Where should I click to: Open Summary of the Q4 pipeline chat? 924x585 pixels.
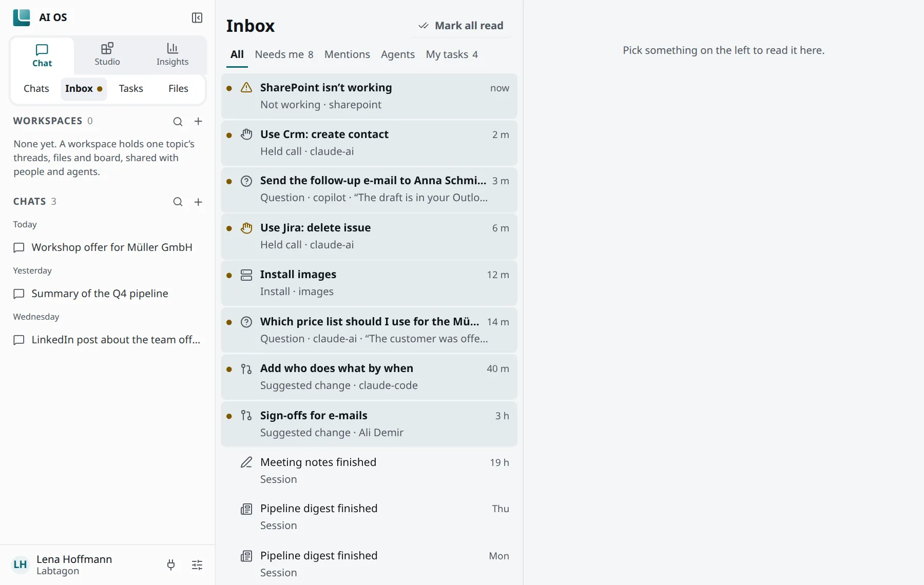pyautogui.click(x=108, y=294)
